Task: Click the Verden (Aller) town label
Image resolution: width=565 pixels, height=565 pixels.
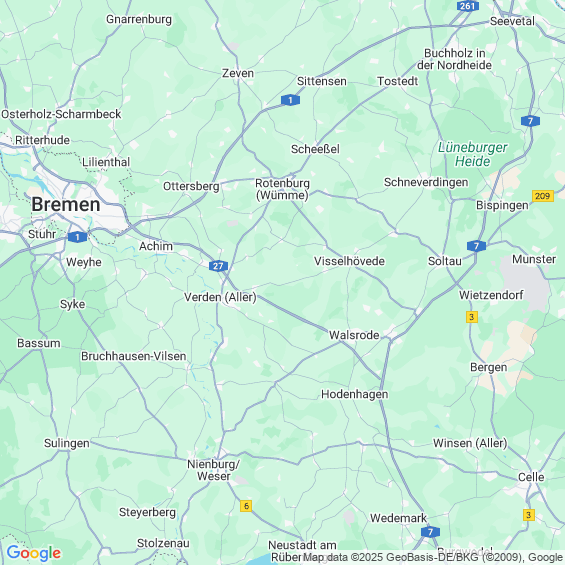Action: (x=220, y=297)
